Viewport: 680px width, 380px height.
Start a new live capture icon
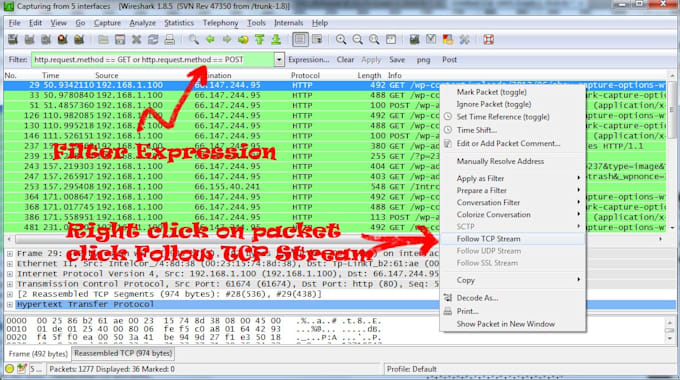coord(46,39)
